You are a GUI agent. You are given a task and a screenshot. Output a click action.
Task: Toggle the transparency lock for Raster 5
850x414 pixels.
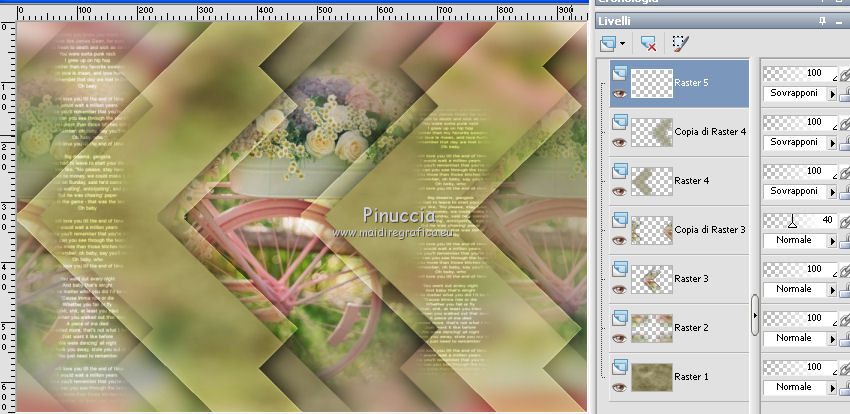point(845,96)
